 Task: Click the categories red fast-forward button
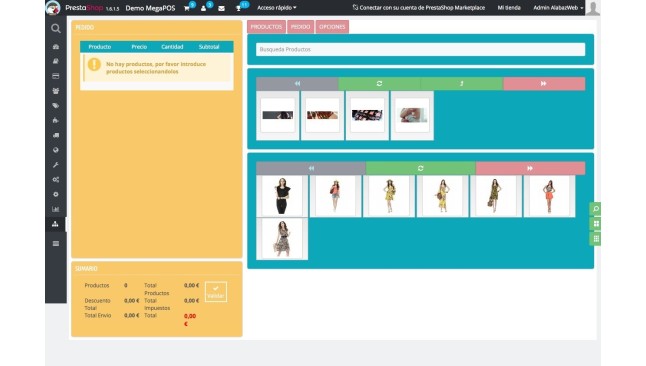click(x=544, y=84)
